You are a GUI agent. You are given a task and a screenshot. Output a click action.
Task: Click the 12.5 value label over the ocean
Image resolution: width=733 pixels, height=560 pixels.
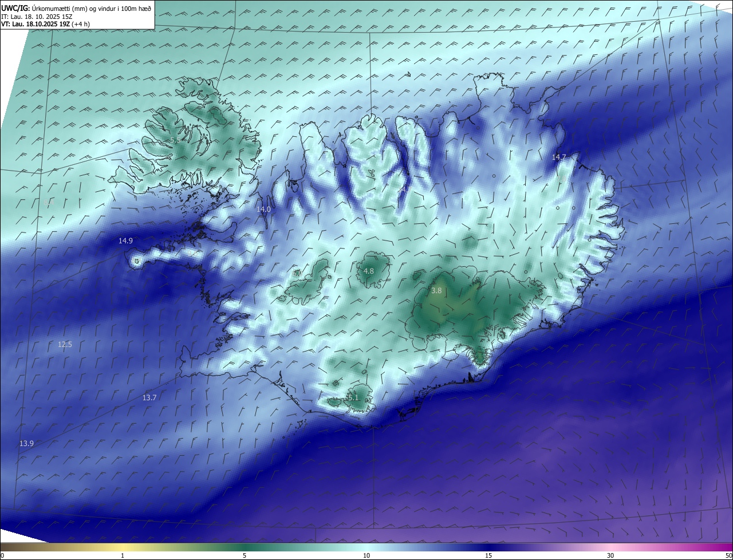click(65, 345)
